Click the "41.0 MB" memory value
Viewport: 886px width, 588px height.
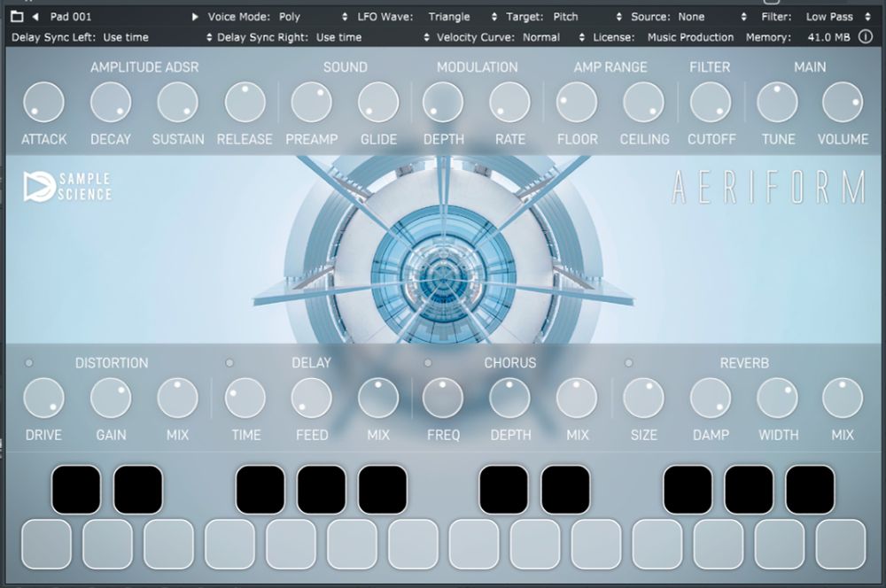[828, 37]
